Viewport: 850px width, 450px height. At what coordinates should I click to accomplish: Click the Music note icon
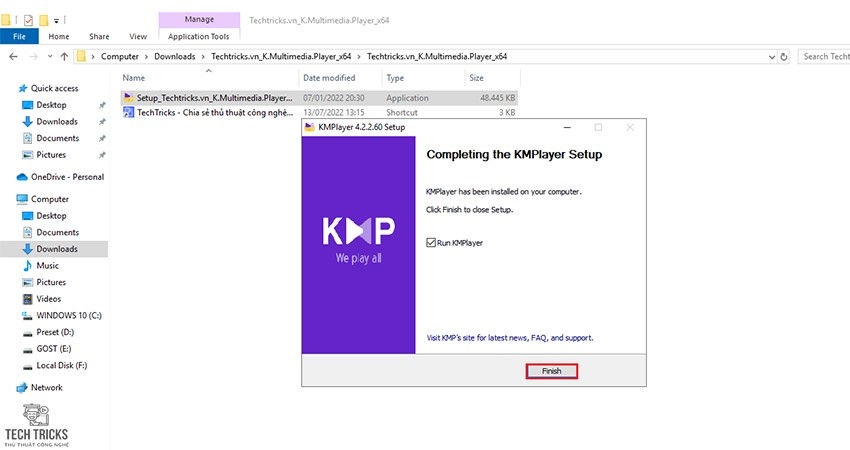pos(28,266)
